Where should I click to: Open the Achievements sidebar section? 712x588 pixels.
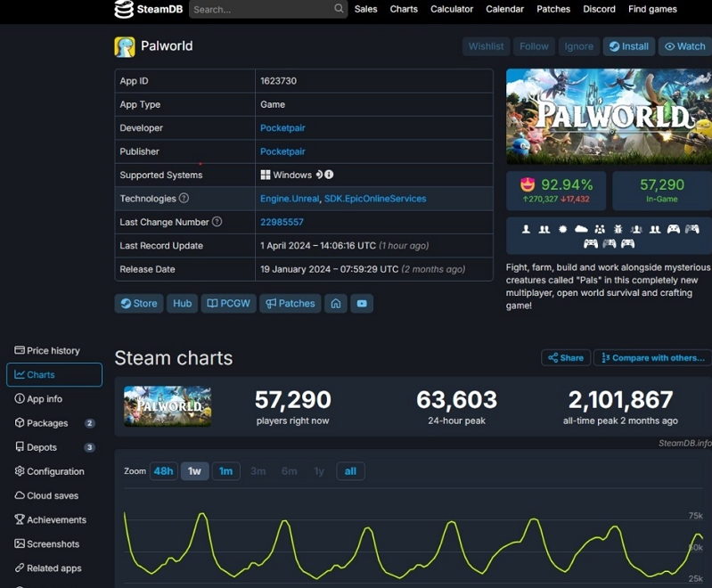53,519
